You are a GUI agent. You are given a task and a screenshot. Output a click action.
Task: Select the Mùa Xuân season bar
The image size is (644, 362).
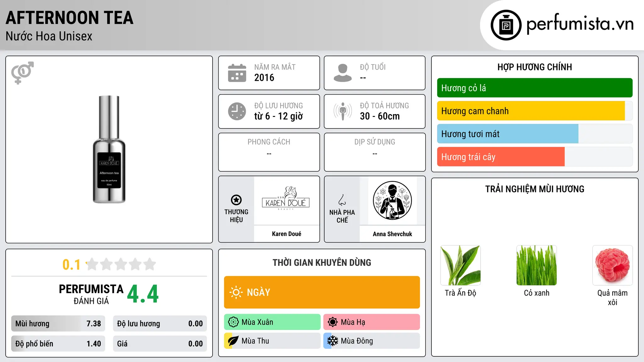tap(272, 322)
